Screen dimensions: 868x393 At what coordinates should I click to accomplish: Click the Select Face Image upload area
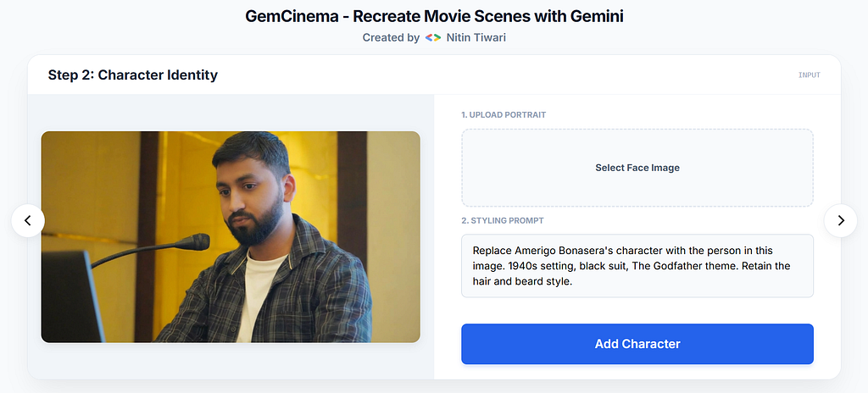click(637, 168)
